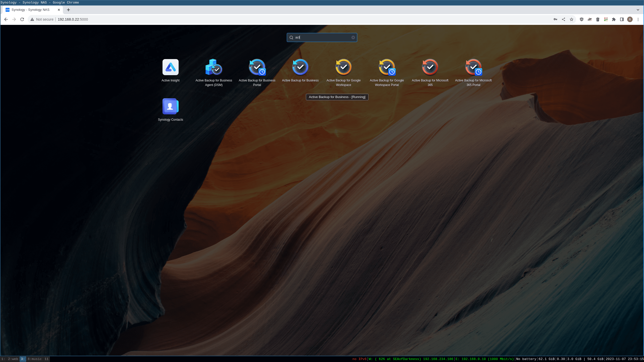Open the Extensions puzzle piece menu
The height and width of the screenshot is (362, 644).
click(x=614, y=19)
